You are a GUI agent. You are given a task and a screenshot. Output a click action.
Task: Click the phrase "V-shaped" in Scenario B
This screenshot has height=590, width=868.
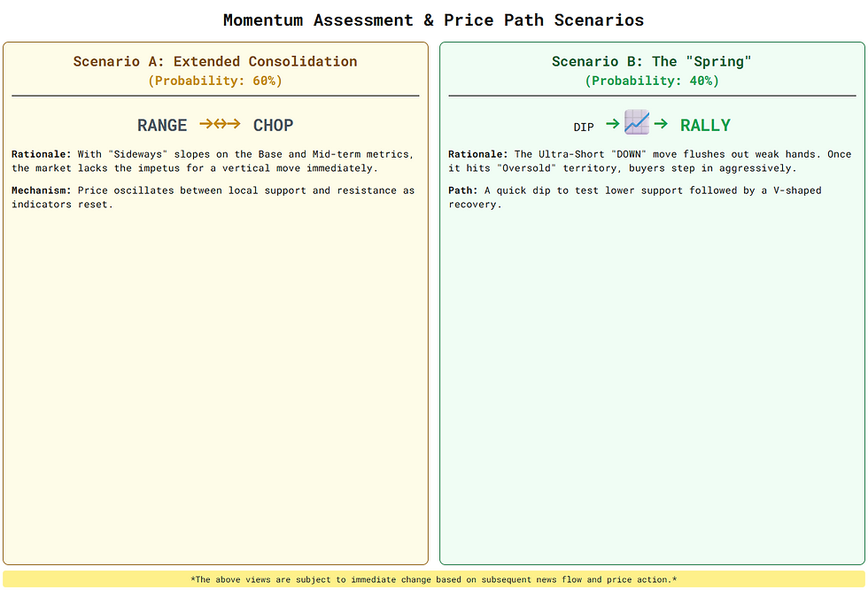coord(797,190)
